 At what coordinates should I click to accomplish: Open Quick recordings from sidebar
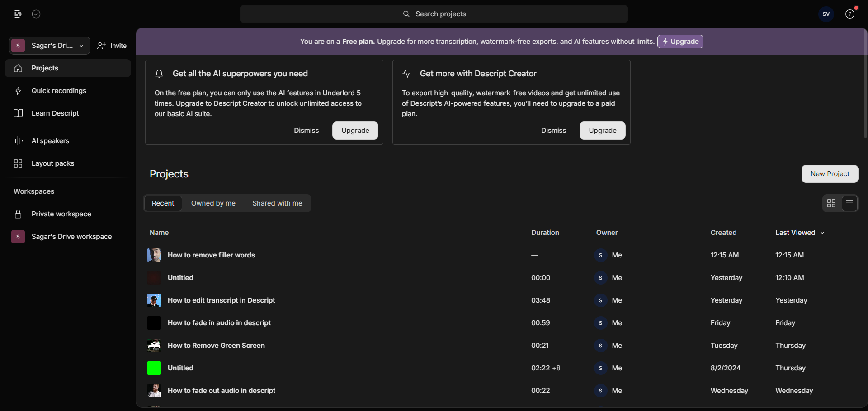pos(59,91)
